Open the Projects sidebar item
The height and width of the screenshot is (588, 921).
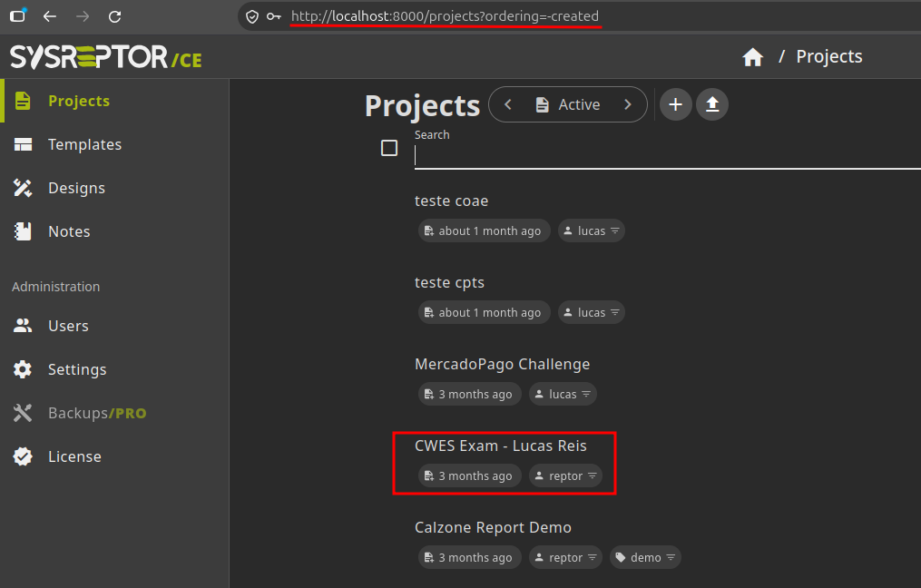114,101
